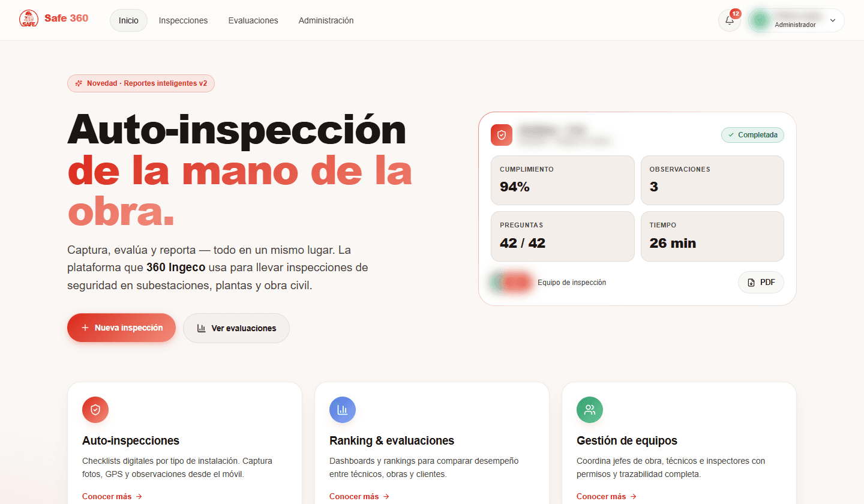The image size is (864, 504).
Task: Click the sparkle icon in Novedad badge
Action: pos(79,83)
